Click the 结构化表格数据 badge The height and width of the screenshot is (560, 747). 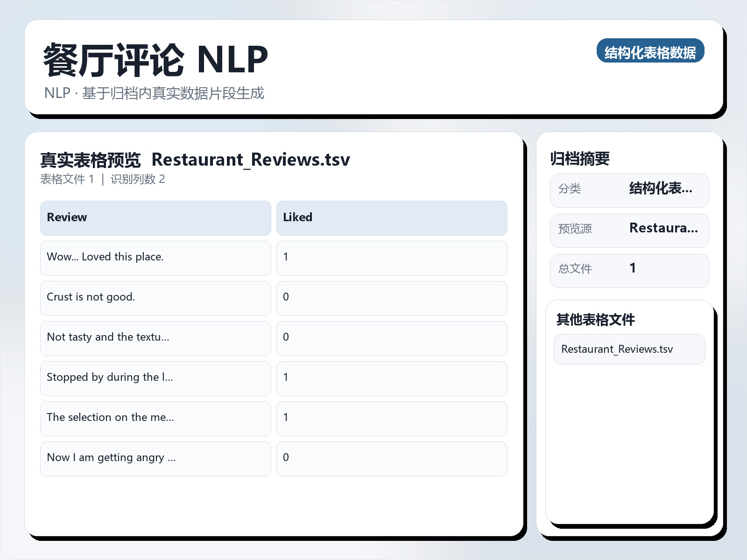click(x=651, y=51)
